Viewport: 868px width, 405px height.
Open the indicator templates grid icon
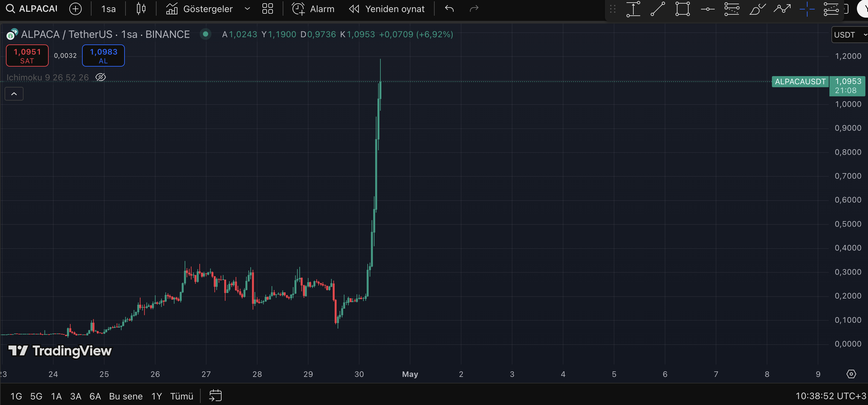268,9
